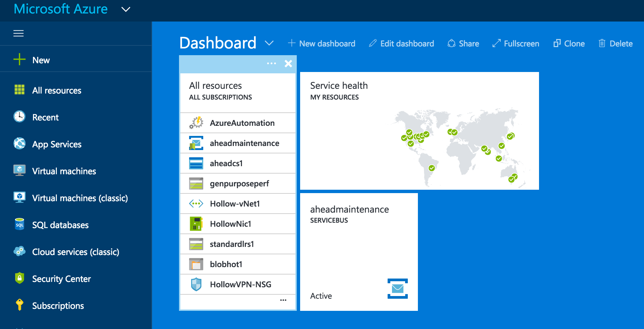This screenshot has width=644, height=329.
Task: Show more resources via bottom ellipsis
Action: point(283,300)
